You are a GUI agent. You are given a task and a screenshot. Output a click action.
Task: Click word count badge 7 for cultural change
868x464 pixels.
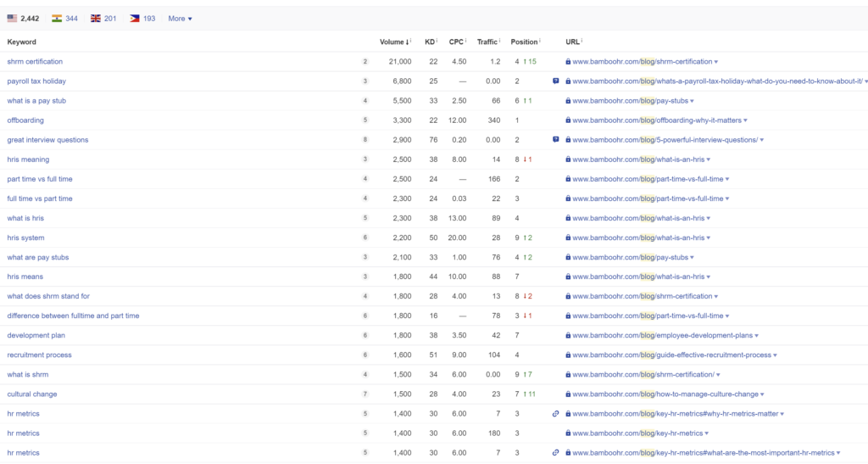[x=364, y=394]
